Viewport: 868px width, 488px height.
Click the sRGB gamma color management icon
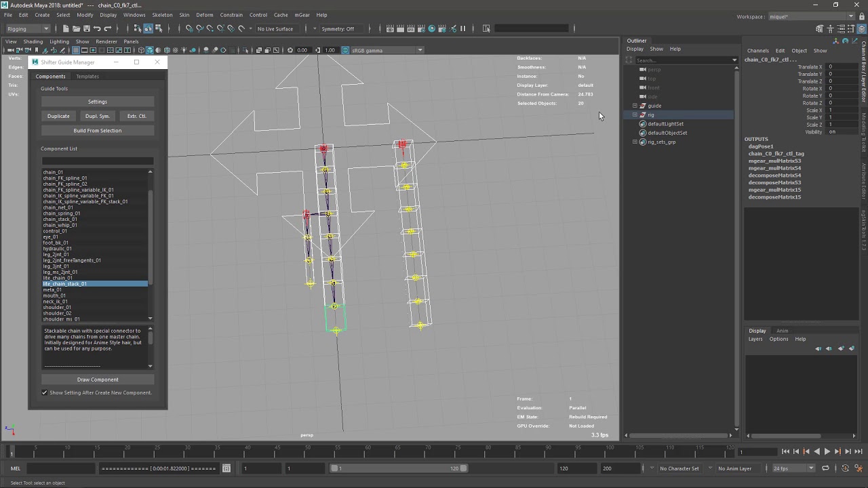click(345, 50)
